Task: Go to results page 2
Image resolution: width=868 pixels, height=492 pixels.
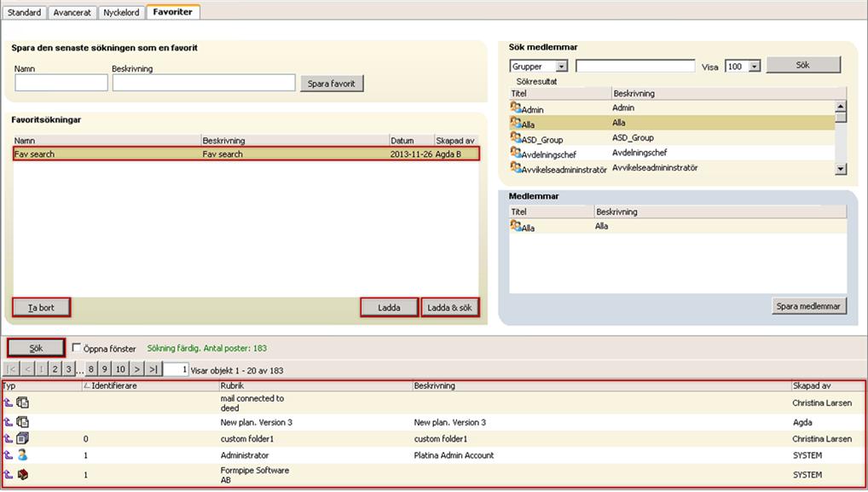Action: tap(55, 369)
